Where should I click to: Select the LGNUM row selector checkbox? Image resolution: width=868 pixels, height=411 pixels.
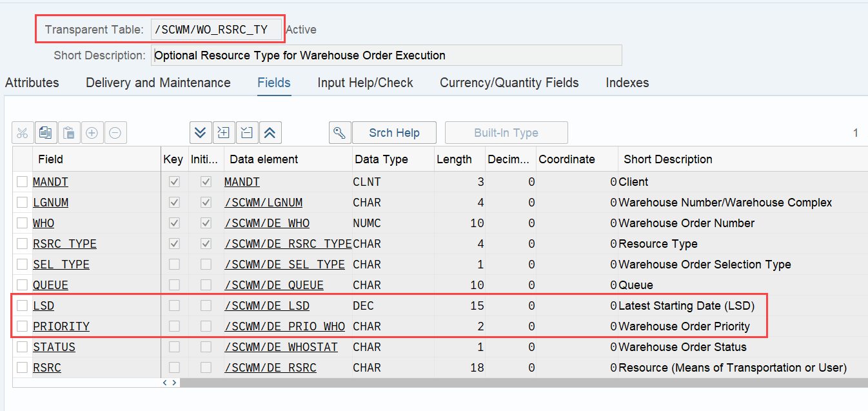[x=23, y=203]
